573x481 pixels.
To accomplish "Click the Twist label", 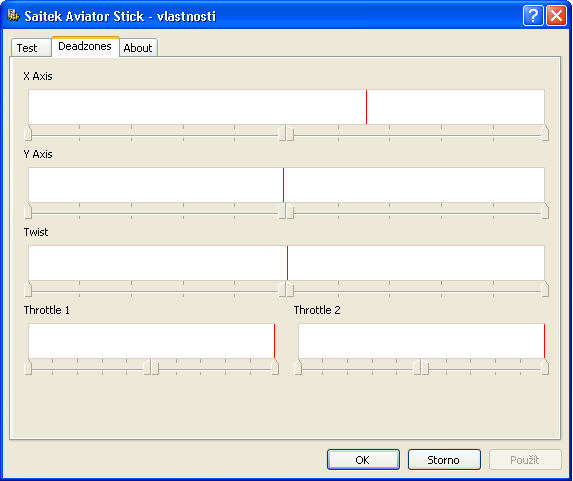I will pyautogui.click(x=36, y=232).
